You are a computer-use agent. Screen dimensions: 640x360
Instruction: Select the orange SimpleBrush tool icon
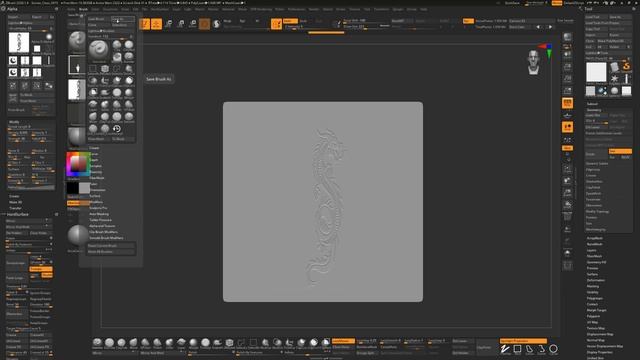point(626,67)
